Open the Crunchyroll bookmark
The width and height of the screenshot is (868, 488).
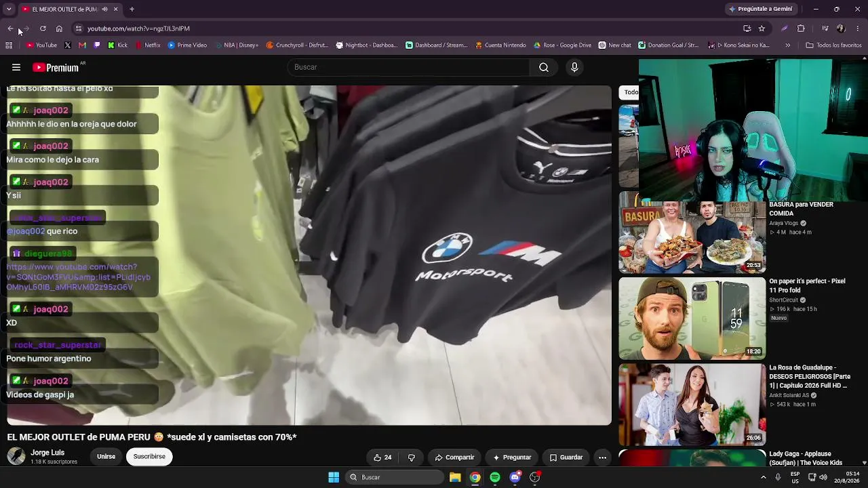coord(298,45)
